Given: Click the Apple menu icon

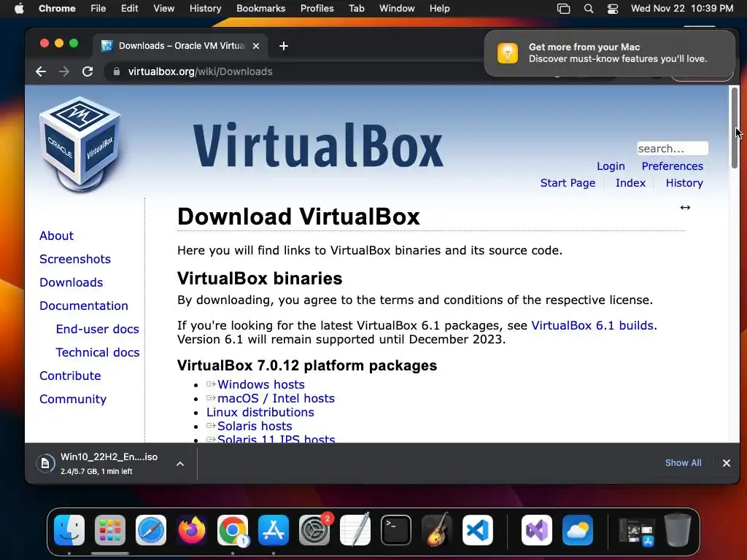Looking at the screenshot, I should [18, 8].
